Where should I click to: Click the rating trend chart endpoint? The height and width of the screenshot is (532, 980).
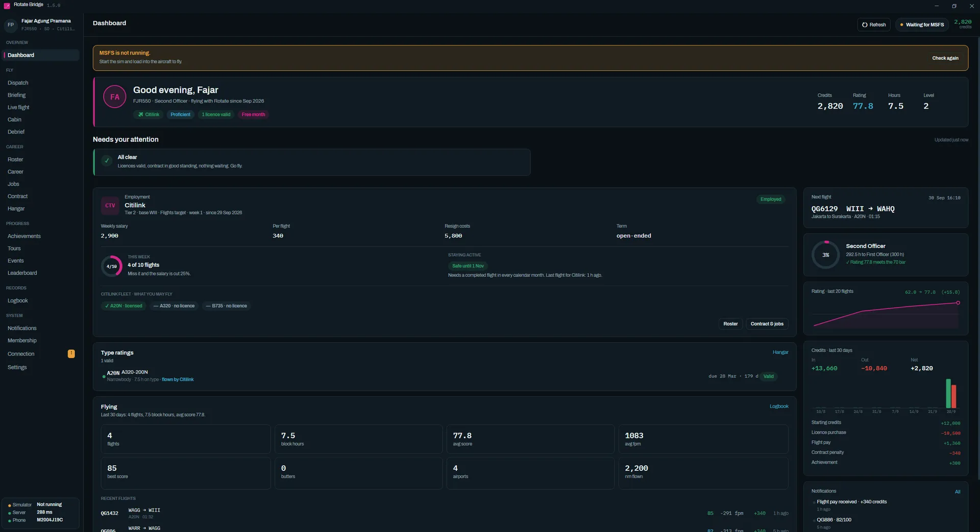point(958,302)
